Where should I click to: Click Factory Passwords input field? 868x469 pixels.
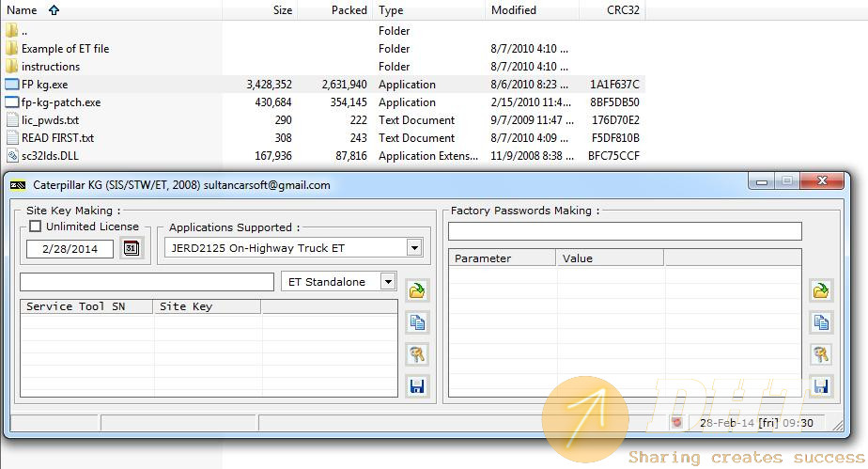625,231
